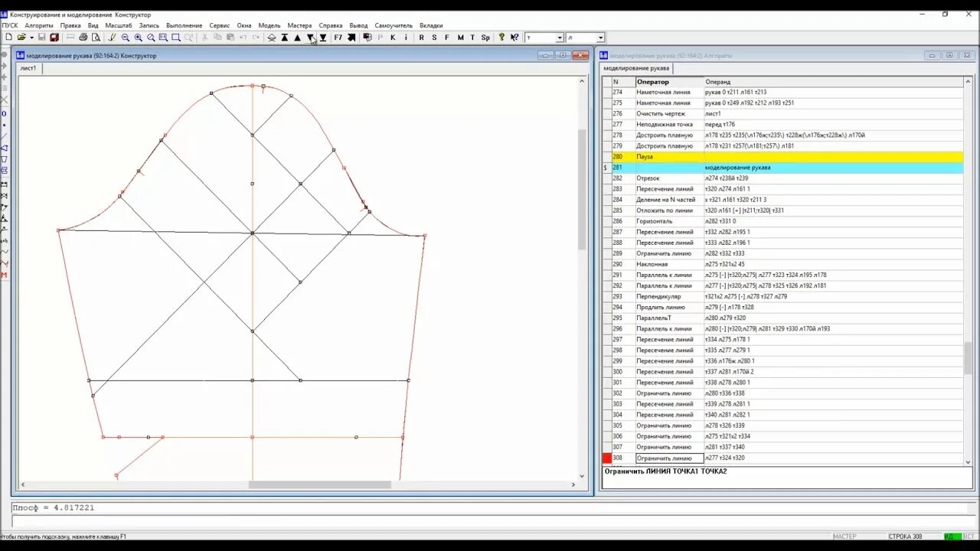Screen dimensions: 980x551
Task: Open the ПУСК menu
Action: (10, 25)
